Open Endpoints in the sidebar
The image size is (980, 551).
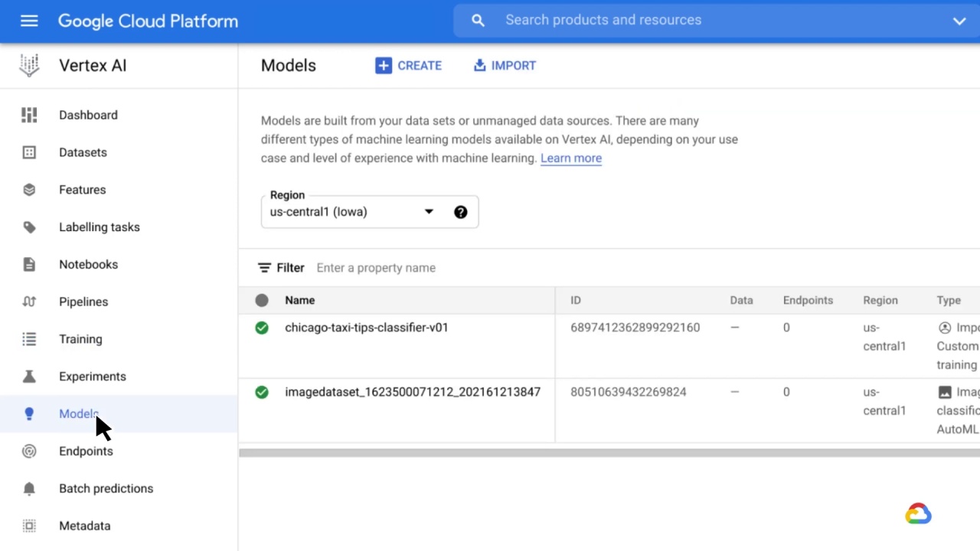click(86, 452)
